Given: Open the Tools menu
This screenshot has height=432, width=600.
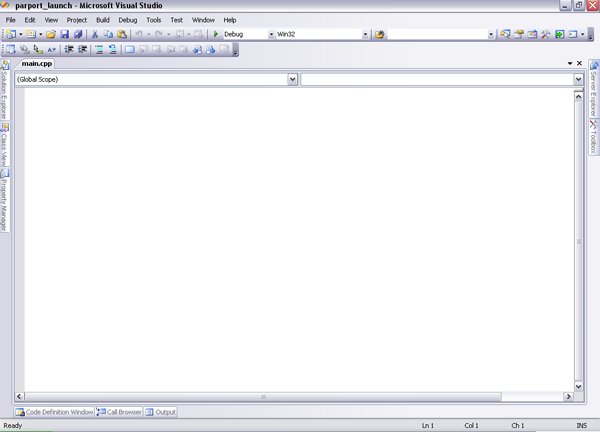Looking at the screenshot, I should pyautogui.click(x=154, y=20).
